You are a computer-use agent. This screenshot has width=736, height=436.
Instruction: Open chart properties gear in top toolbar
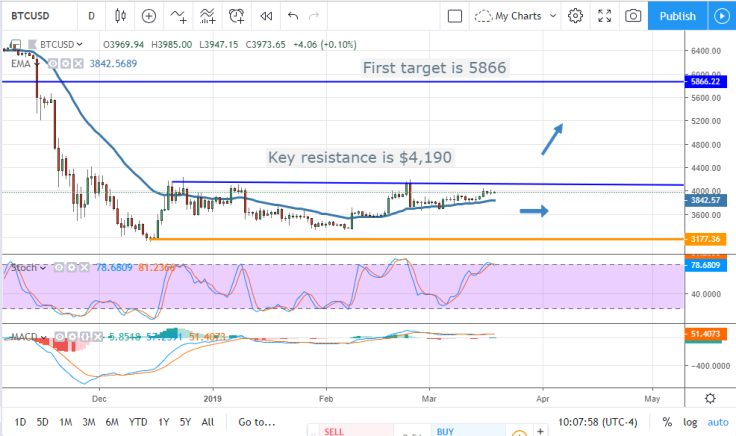[575, 16]
